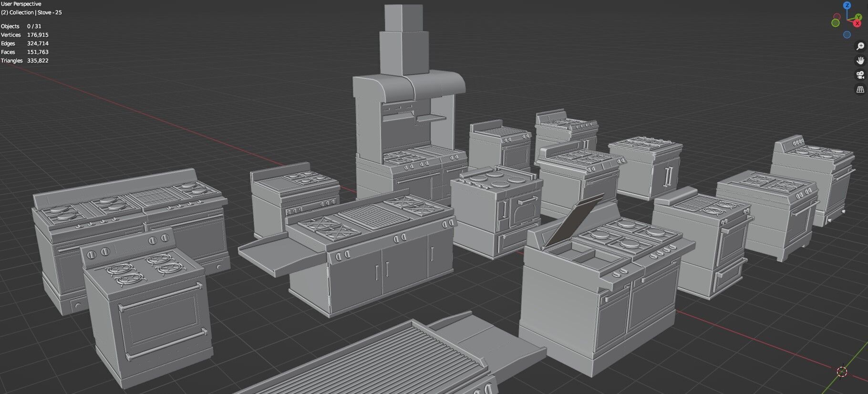Click the 'User Perspective' overlay text
Image resolution: width=868 pixels, height=394 pixels.
click(21, 4)
